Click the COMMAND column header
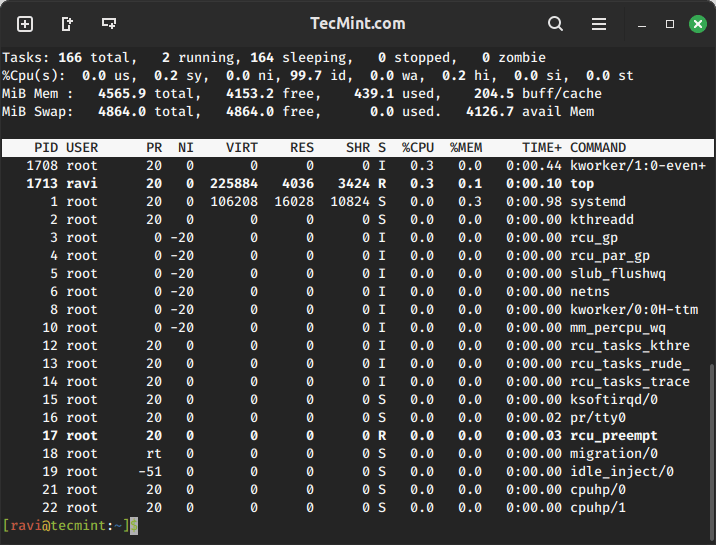716x545 pixels. pyautogui.click(x=598, y=148)
